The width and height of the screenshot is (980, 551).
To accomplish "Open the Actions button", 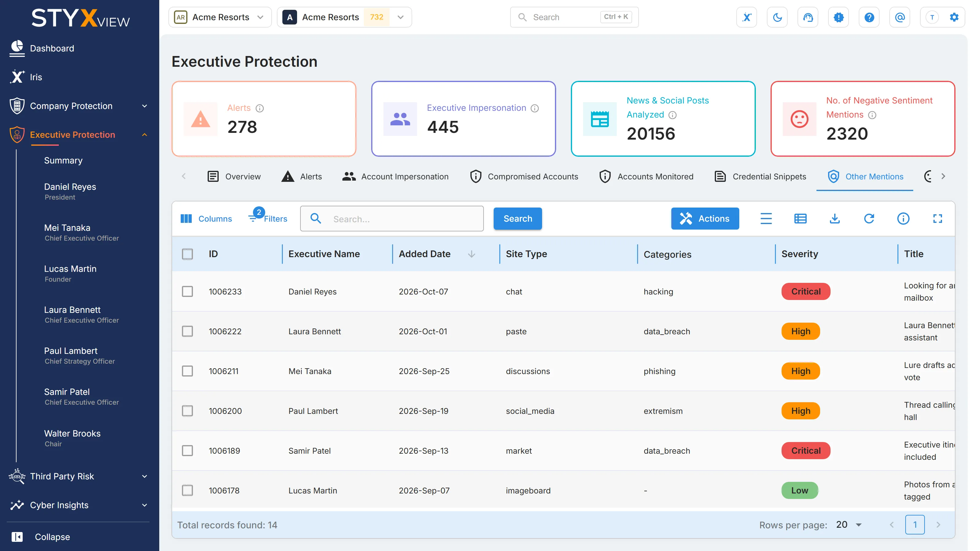I will point(705,219).
